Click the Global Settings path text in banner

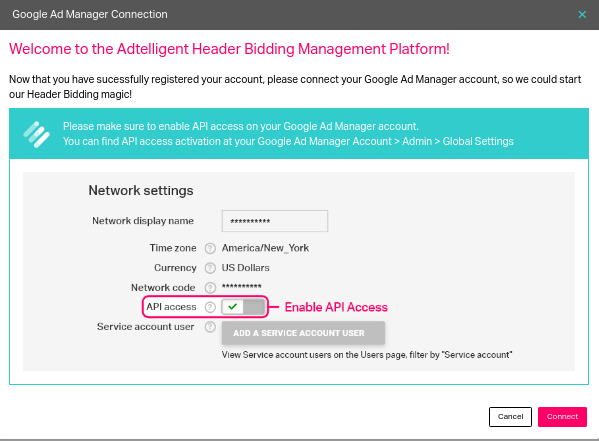[x=478, y=141]
